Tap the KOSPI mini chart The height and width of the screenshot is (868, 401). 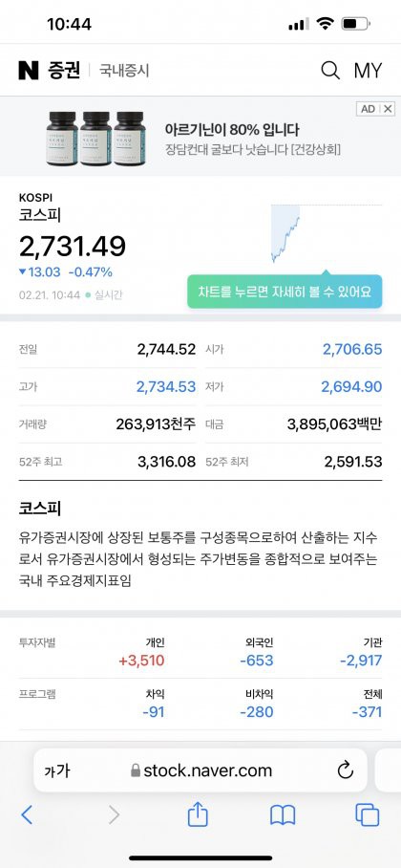tap(326, 232)
